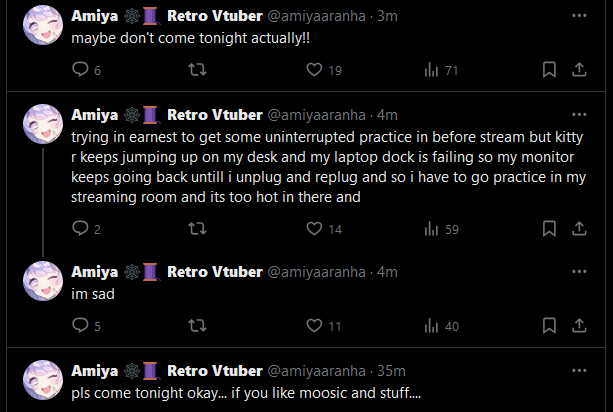Open the 35m timestamp on the last tweet

(x=390, y=371)
